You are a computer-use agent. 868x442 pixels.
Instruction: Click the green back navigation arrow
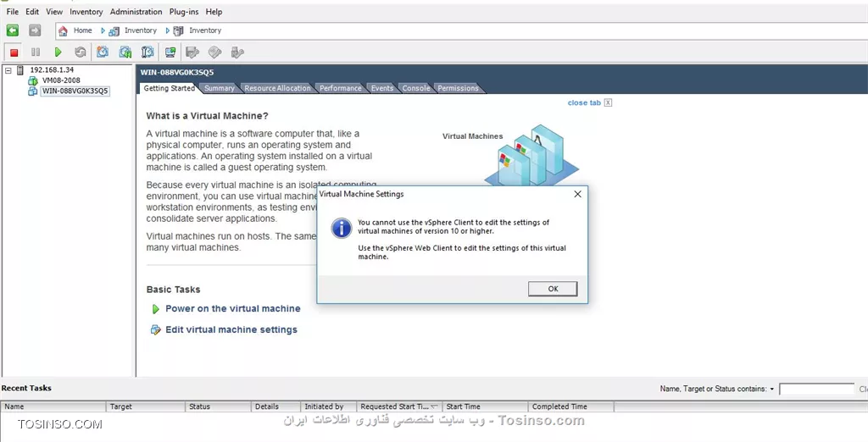tap(12, 30)
